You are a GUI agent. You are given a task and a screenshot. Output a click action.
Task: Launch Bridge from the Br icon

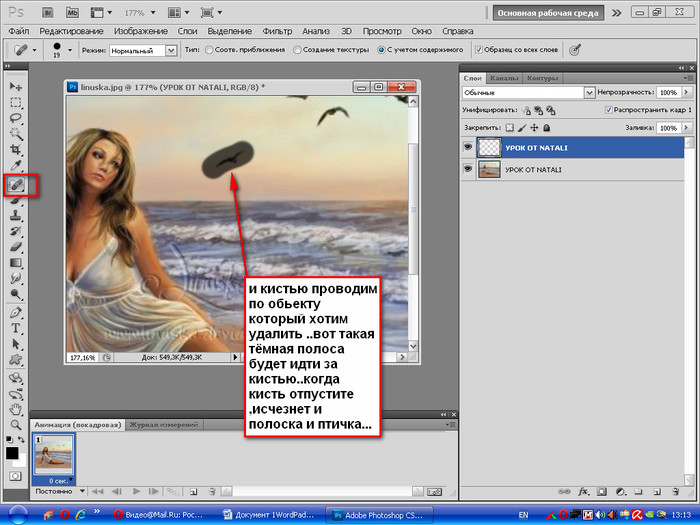[47, 12]
